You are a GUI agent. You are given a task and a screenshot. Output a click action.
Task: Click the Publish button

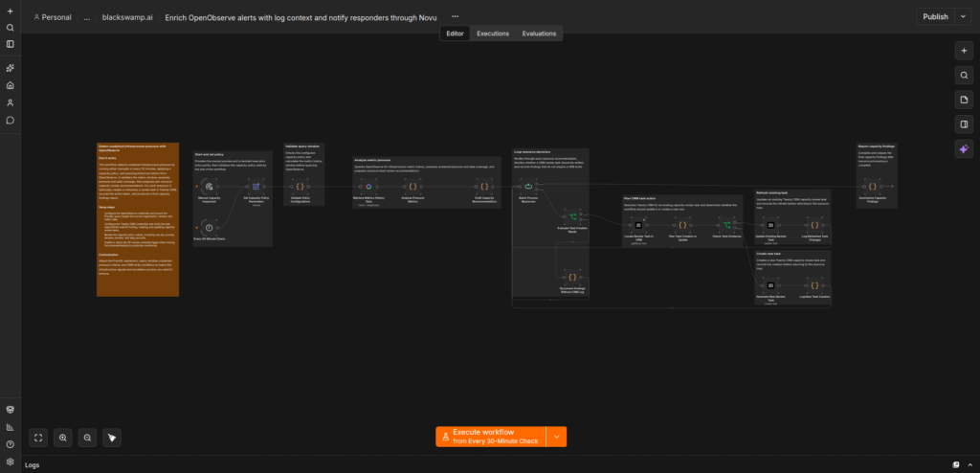click(x=936, y=17)
